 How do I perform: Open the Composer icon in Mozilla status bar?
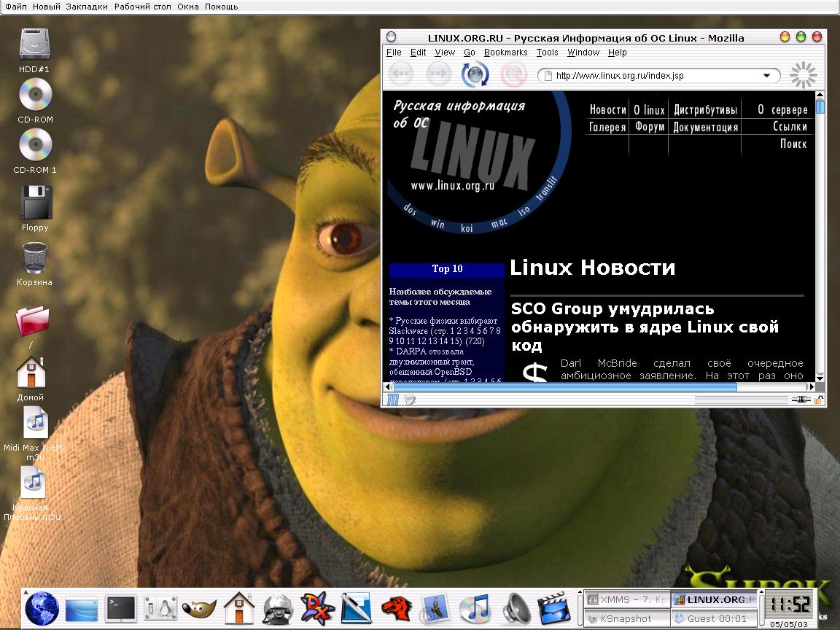pyautogui.click(x=410, y=400)
